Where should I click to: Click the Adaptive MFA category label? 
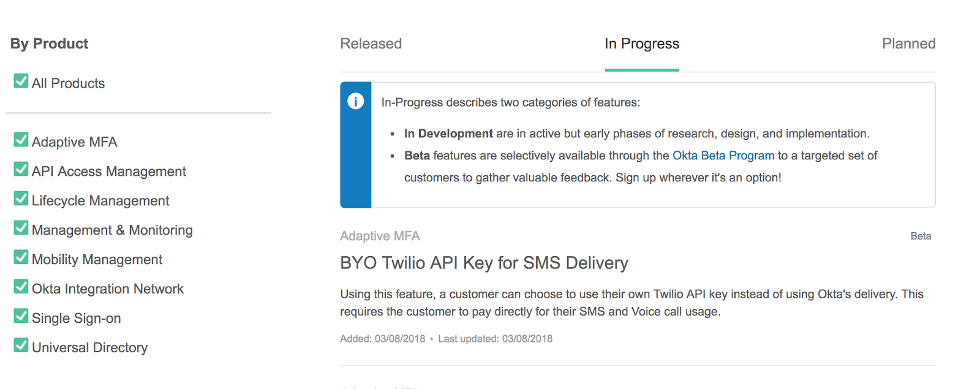[x=380, y=236]
